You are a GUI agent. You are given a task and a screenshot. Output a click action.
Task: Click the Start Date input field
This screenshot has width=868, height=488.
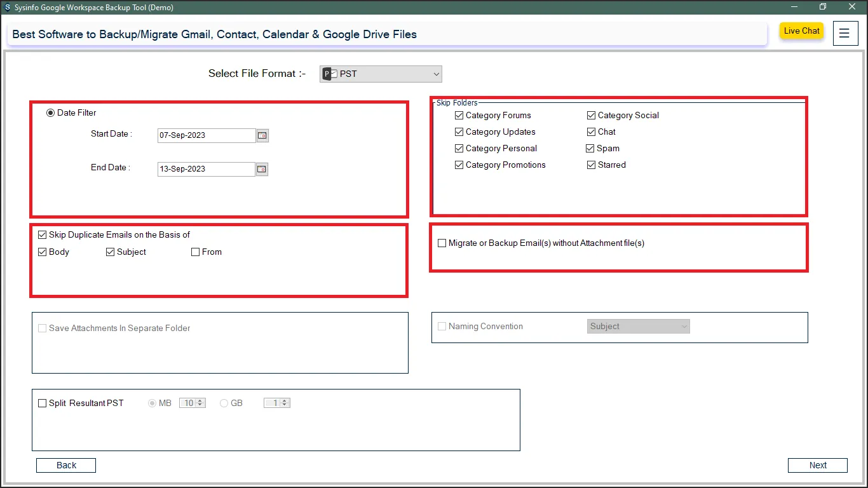[206, 135]
